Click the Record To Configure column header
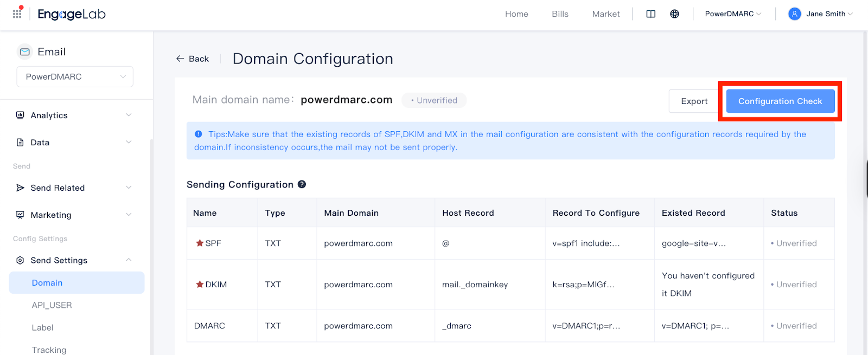Viewport: 868px width, 355px height. click(596, 213)
